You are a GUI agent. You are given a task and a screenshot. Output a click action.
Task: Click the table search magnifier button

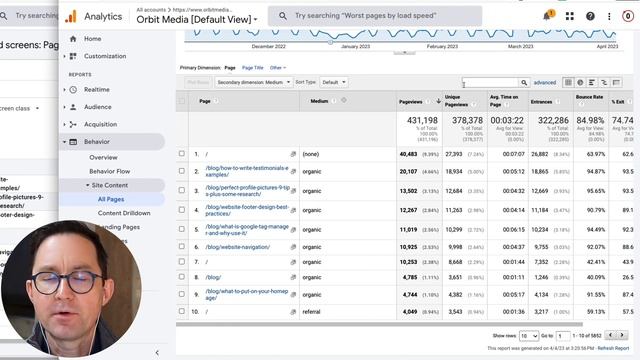[524, 82]
